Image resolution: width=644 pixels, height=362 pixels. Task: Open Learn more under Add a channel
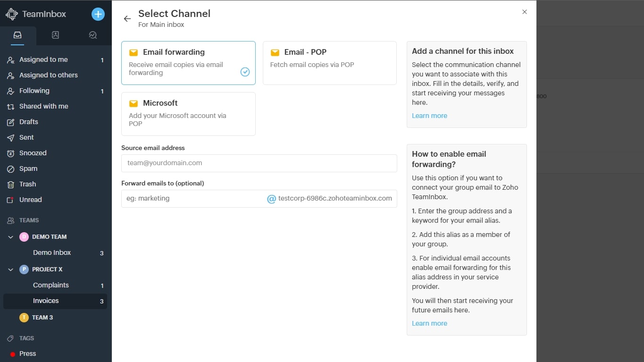(429, 116)
